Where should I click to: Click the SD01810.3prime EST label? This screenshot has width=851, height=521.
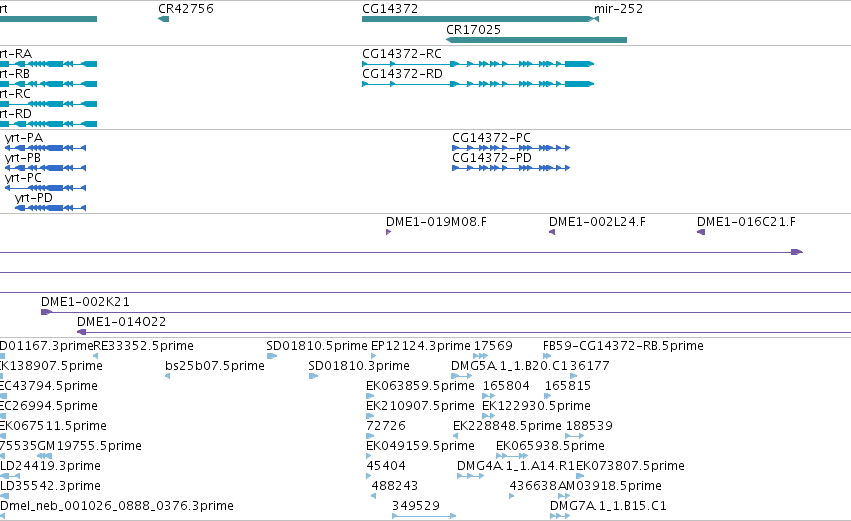click(359, 366)
